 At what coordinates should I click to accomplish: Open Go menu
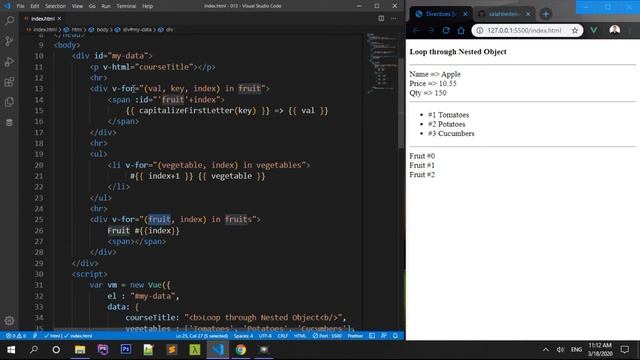point(92,6)
